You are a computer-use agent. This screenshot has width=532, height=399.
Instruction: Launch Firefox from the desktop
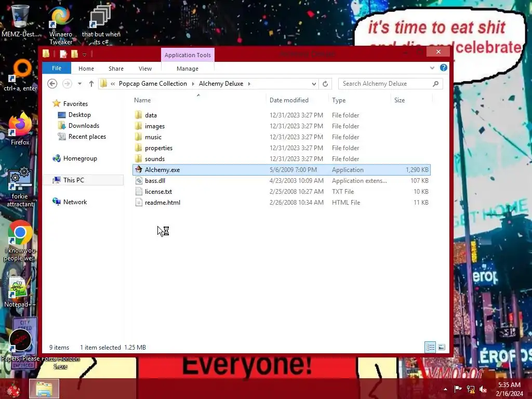(x=20, y=129)
